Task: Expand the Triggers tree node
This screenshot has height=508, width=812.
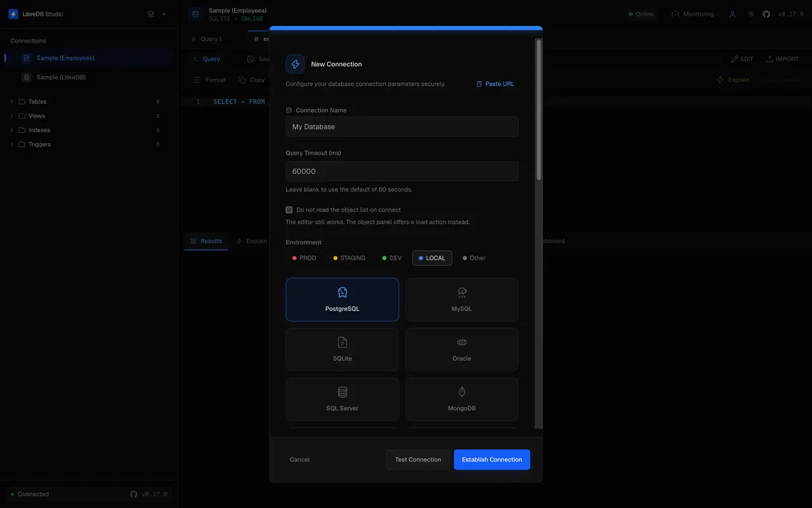Action: pyautogui.click(x=11, y=144)
